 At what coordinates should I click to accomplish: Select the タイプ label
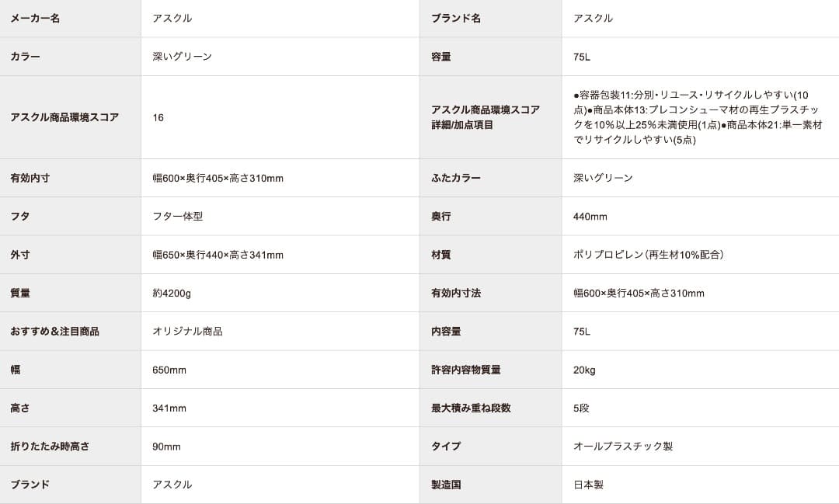(x=446, y=447)
